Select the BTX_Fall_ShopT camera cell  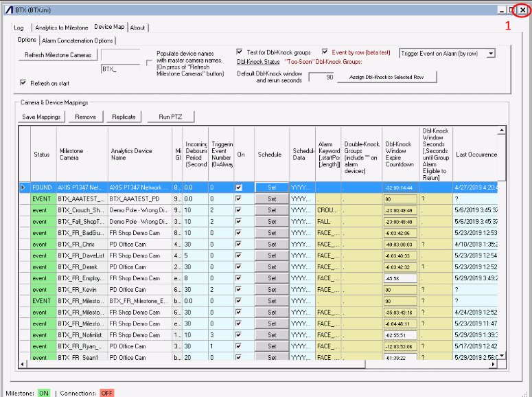(x=82, y=222)
